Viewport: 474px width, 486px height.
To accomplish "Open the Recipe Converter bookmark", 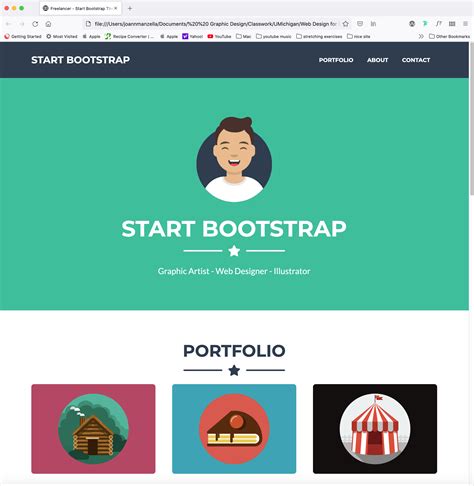I will point(130,36).
